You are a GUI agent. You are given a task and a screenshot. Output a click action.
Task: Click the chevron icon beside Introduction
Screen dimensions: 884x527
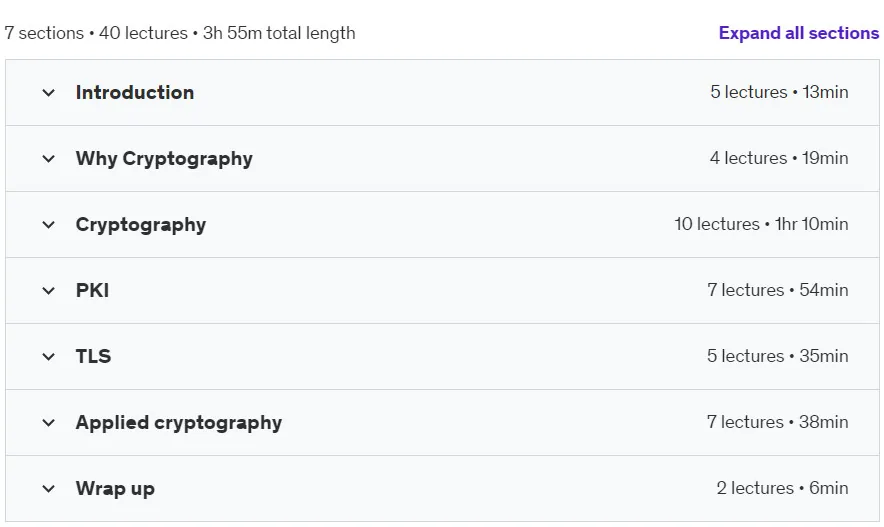tap(48, 92)
